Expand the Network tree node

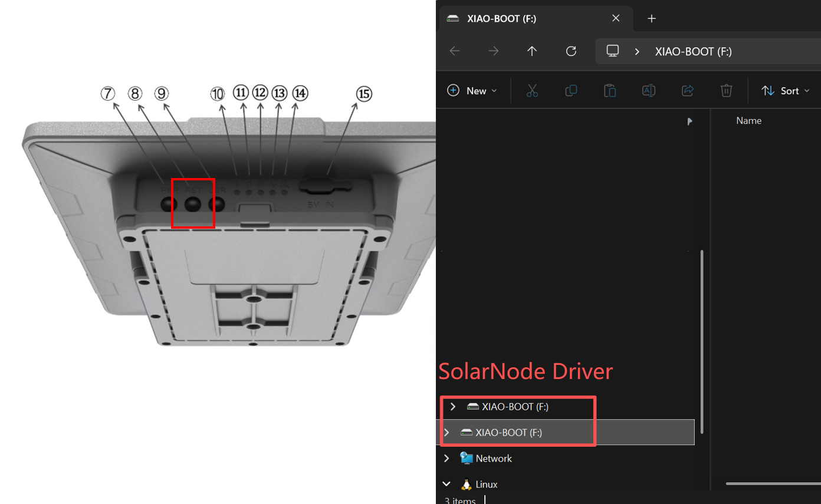[x=446, y=458]
